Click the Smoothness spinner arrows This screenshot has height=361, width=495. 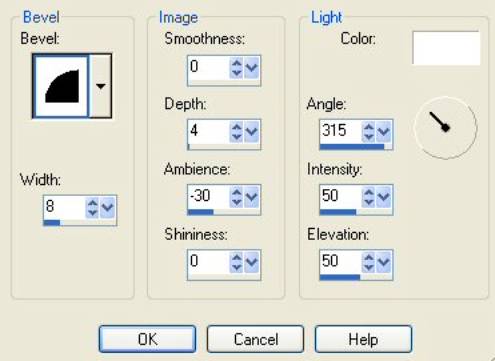pyautogui.click(x=236, y=68)
